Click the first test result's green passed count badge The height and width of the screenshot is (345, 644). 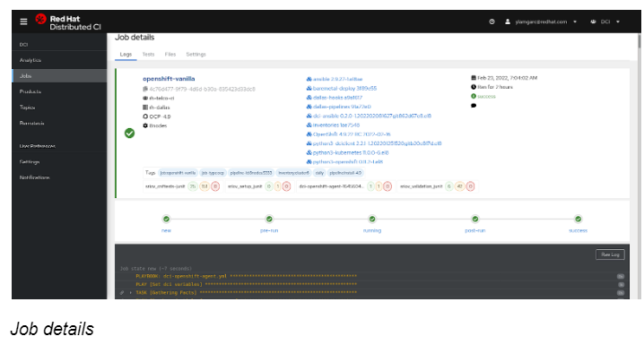click(193, 186)
